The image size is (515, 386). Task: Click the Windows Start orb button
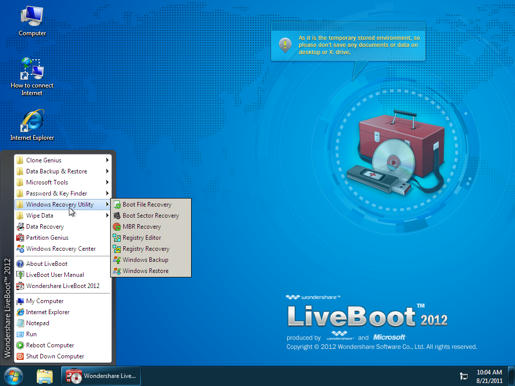[13, 376]
